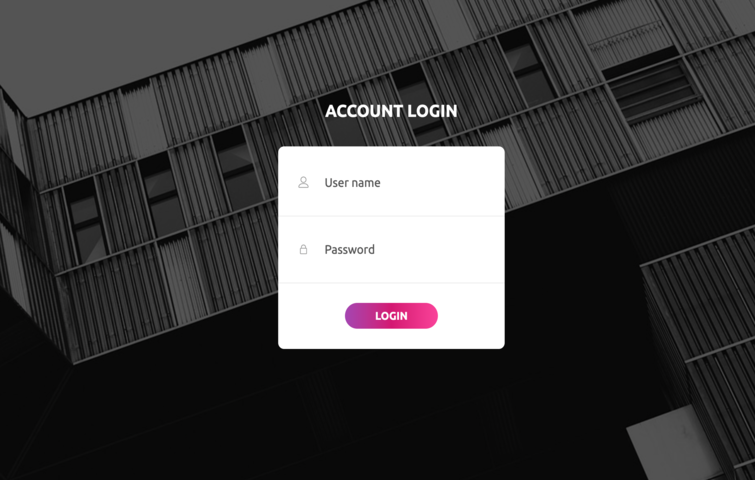Click the pink right end of LOGIN button
Viewport: 755px width, 480px height.
pos(426,316)
